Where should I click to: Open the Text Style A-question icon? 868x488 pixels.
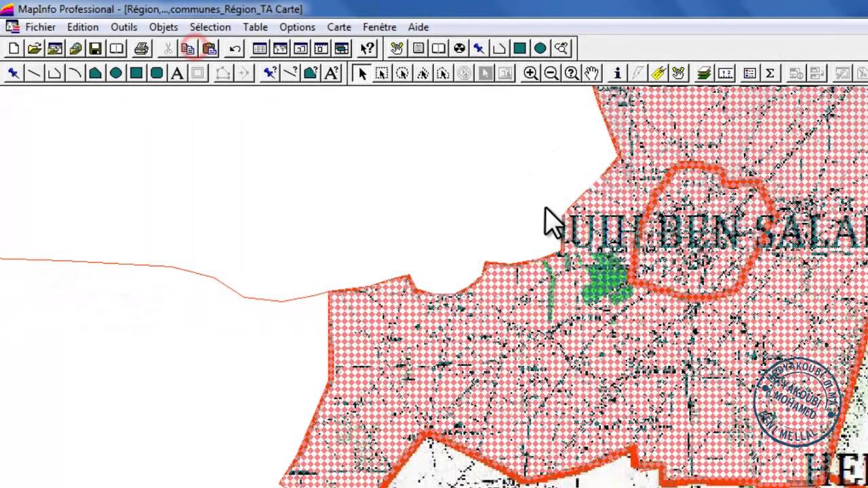pos(332,73)
